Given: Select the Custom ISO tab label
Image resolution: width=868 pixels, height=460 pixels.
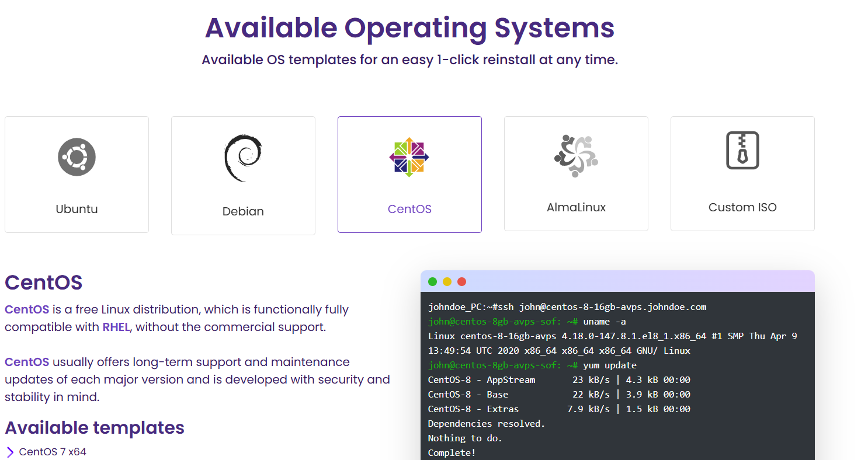Looking at the screenshot, I should [x=742, y=207].
